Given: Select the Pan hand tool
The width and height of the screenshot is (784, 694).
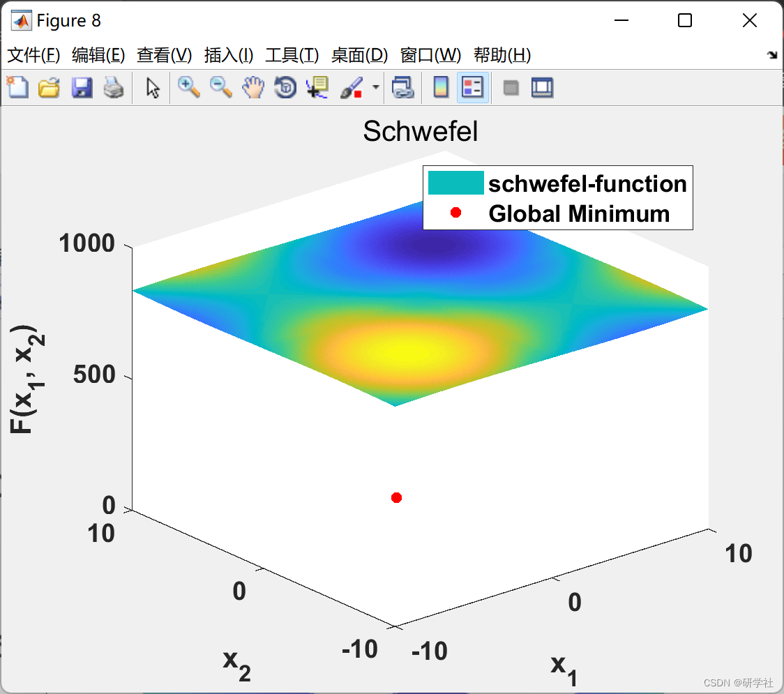Looking at the screenshot, I should click(253, 87).
